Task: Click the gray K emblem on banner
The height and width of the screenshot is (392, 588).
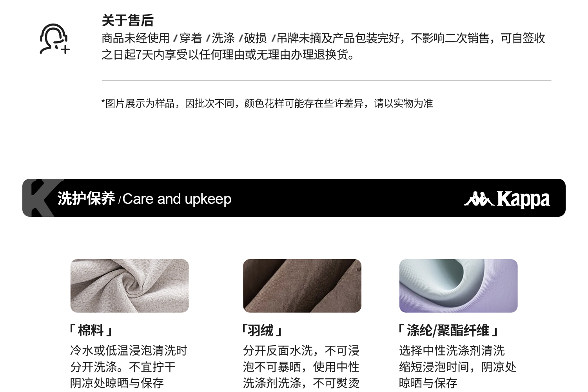Action: pyautogui.click(x=41, y=198)
